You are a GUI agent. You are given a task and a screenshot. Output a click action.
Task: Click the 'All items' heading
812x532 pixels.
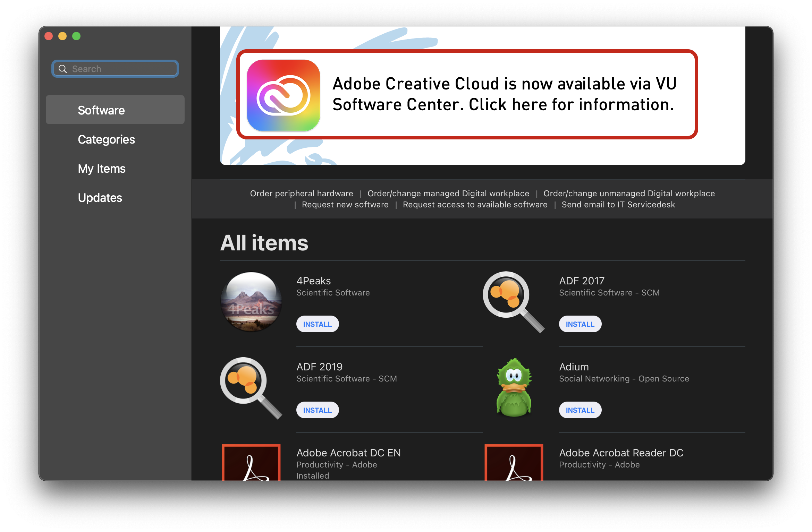coord(264,242)
